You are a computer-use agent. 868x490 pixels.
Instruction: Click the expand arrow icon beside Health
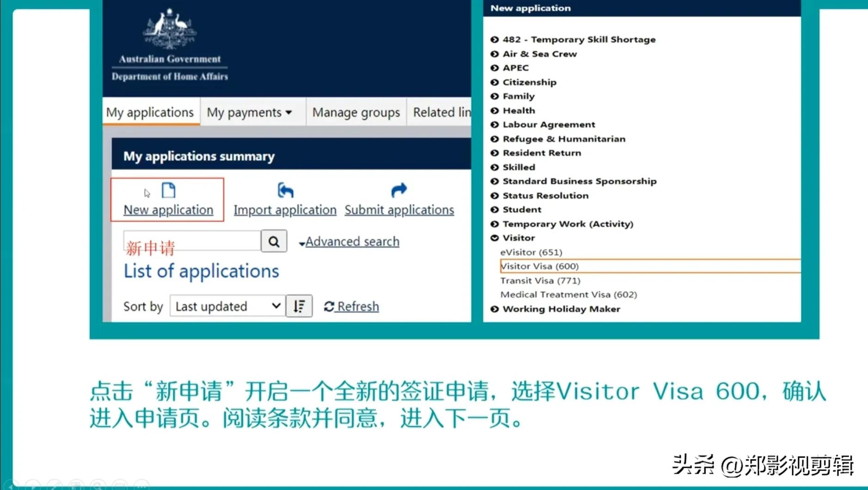(495, 110)
